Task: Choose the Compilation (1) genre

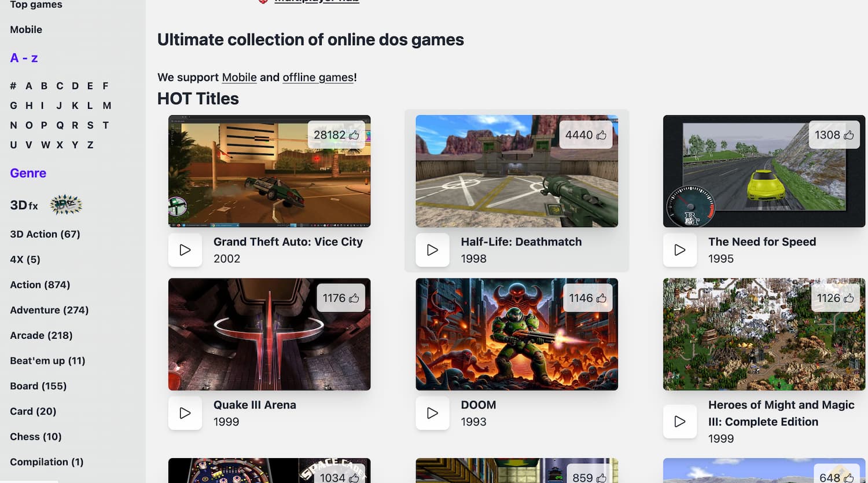Action: [46, 462]
